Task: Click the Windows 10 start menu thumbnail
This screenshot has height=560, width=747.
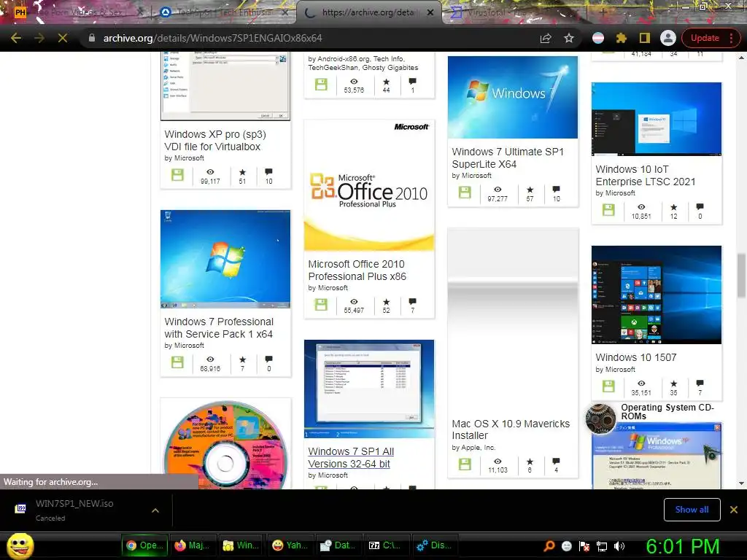Action: pyautogui.click(x=656, y=295)
